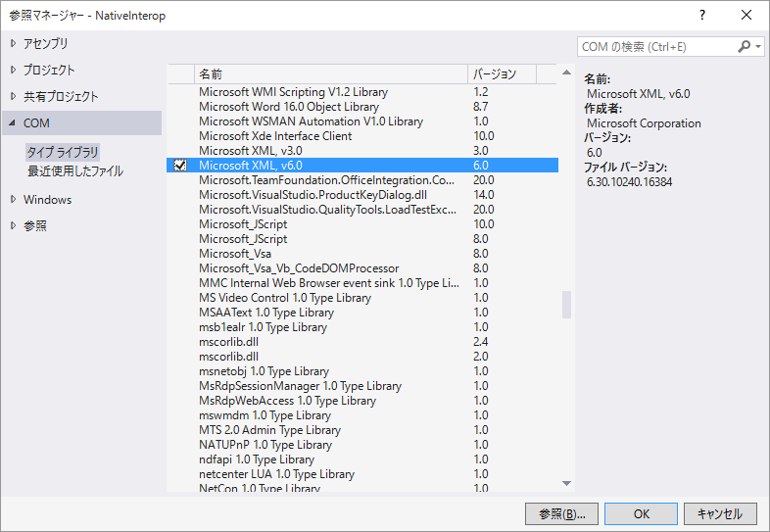
Task: Select MSAAText 1.0 Type Library
Action: click(362, 313)
